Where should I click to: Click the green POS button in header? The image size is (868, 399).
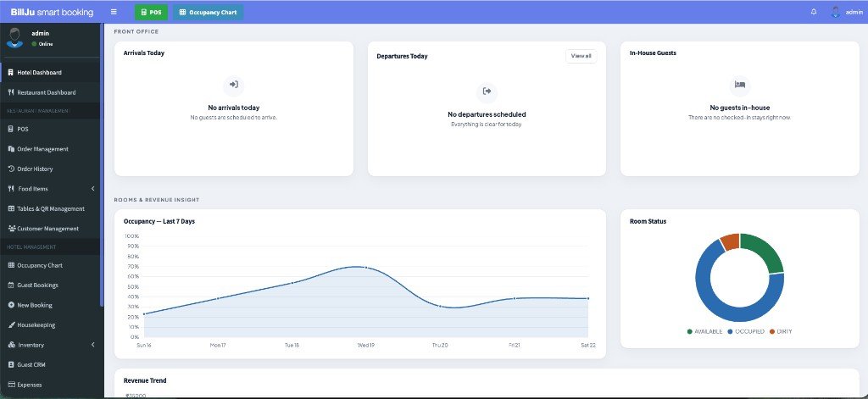(151, 12)
